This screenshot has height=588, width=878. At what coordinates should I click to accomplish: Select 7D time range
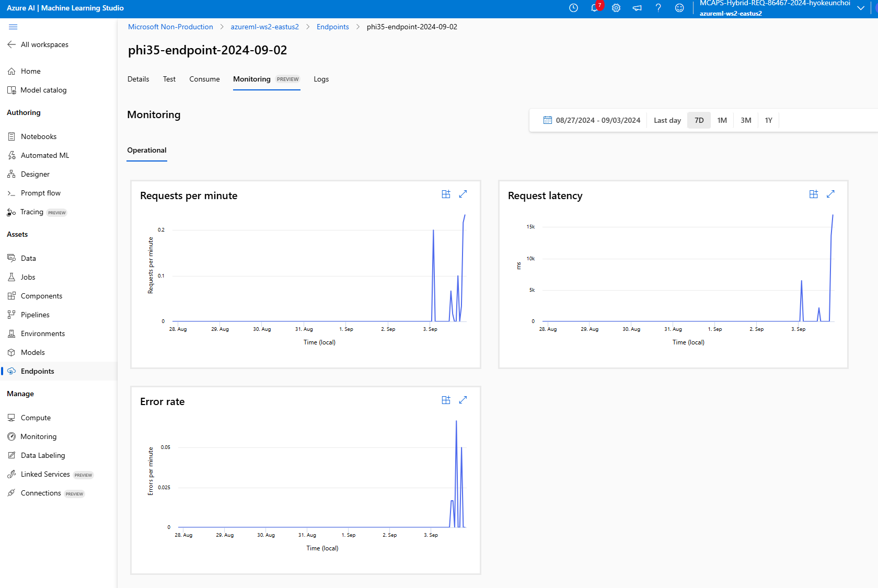(x=699, y=120)
